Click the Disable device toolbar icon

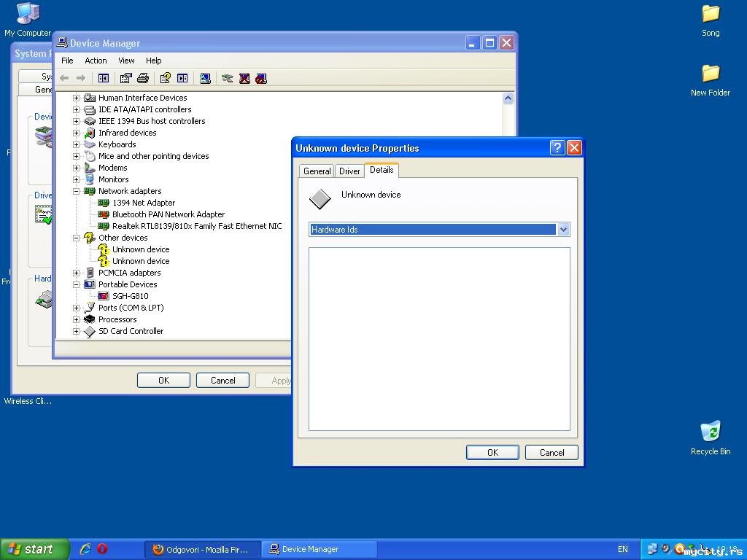coord(261,78)
